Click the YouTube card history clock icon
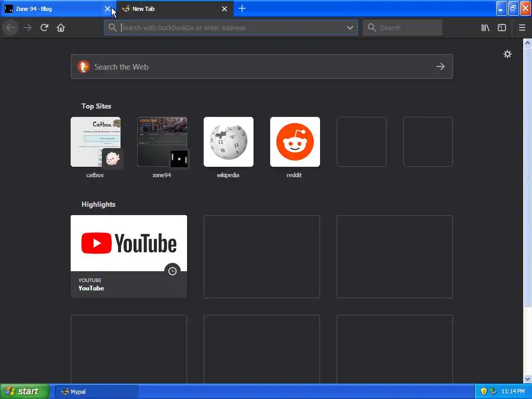The height and width of the screenshot is (399, 532). pyautogui.click(x=172, y=271)
